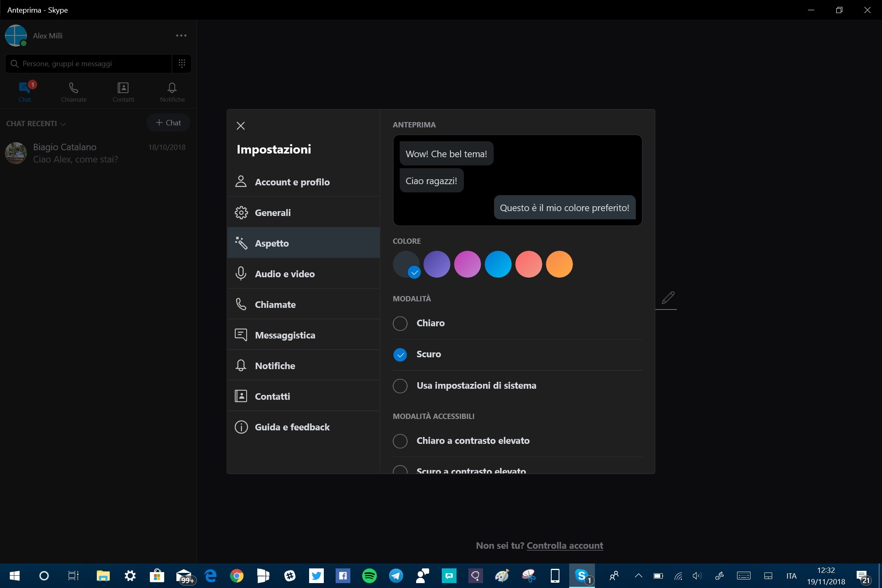Open File Explorer from the taskbar
This screenshot has width=882, height=588.
coord(103,576)
